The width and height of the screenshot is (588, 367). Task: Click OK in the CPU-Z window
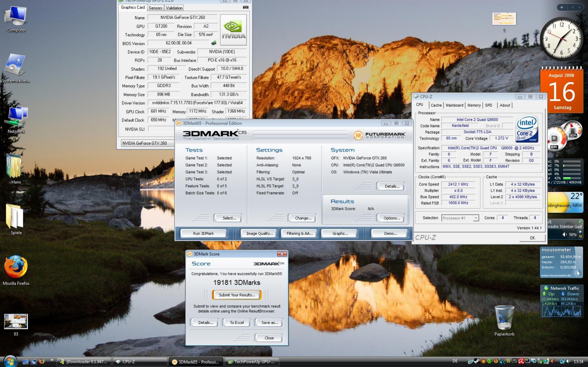pyautogui.click(x=532, y=238)
